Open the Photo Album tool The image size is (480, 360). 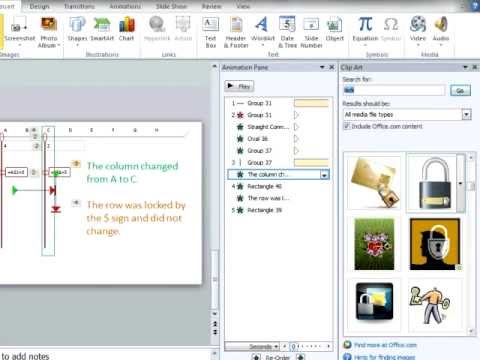49,32
